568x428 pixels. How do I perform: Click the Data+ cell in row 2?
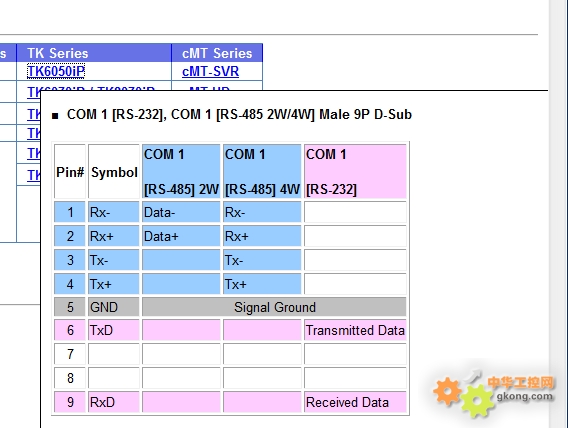coord(181,236)
